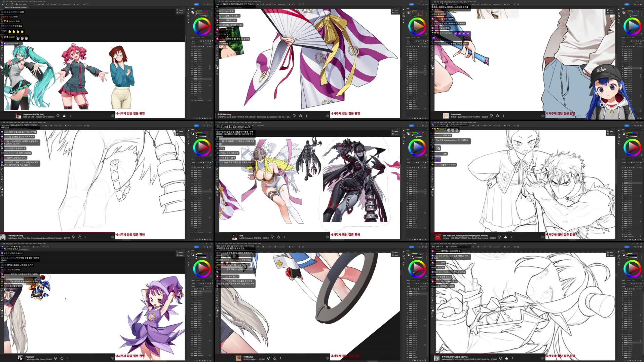Dislike the Bad Apple feat.nomico track
The width and height of the screenshot is (644, 362).
click(499, 237)
